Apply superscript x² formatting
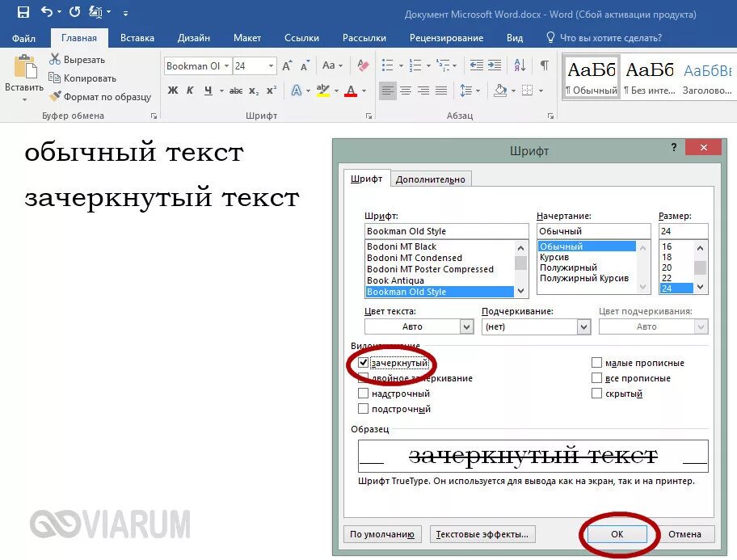The width and height of the screenshot is (737, 560). click(272, 91)
